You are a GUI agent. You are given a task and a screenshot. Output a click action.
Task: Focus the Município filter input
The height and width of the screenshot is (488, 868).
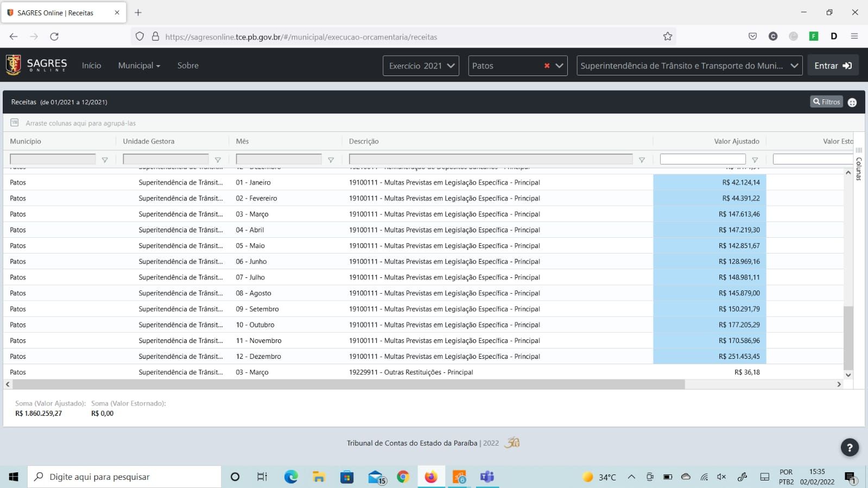coord(53,159)
